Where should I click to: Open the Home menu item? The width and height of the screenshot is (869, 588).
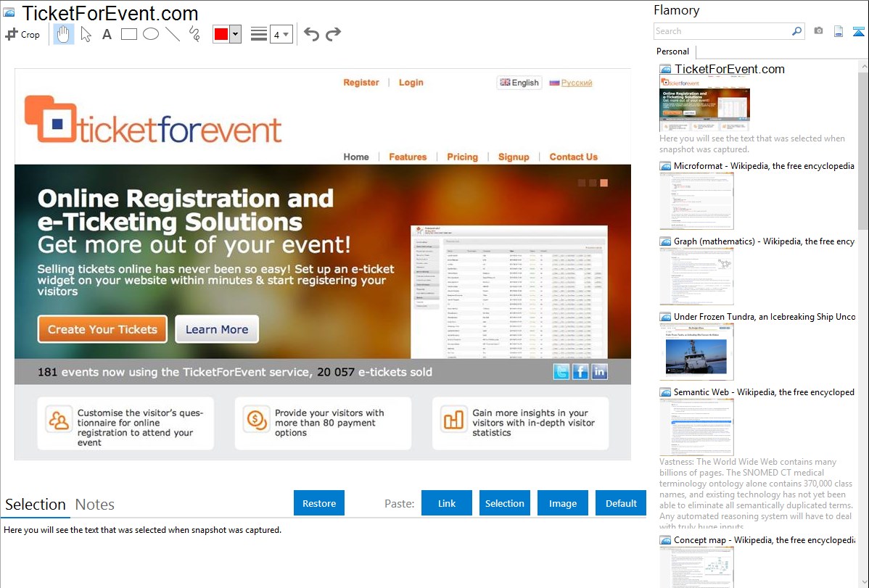[x=356, y=157]
